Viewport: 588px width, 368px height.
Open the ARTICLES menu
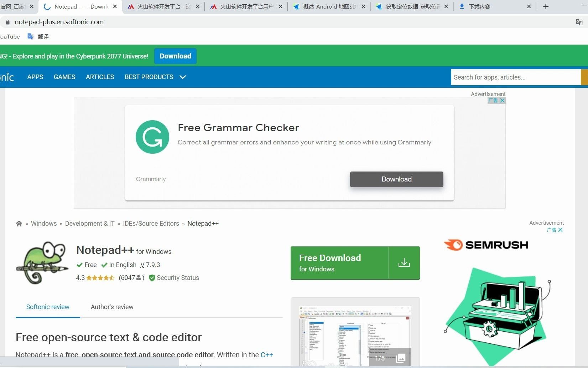(100, 77)
